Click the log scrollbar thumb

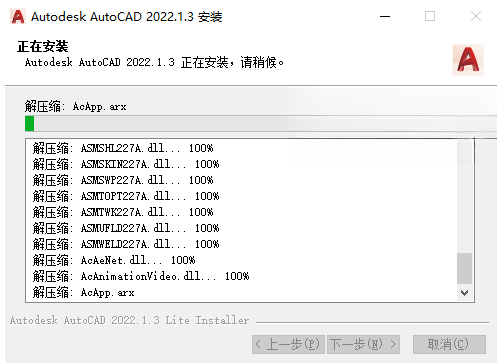coord(464,268)
